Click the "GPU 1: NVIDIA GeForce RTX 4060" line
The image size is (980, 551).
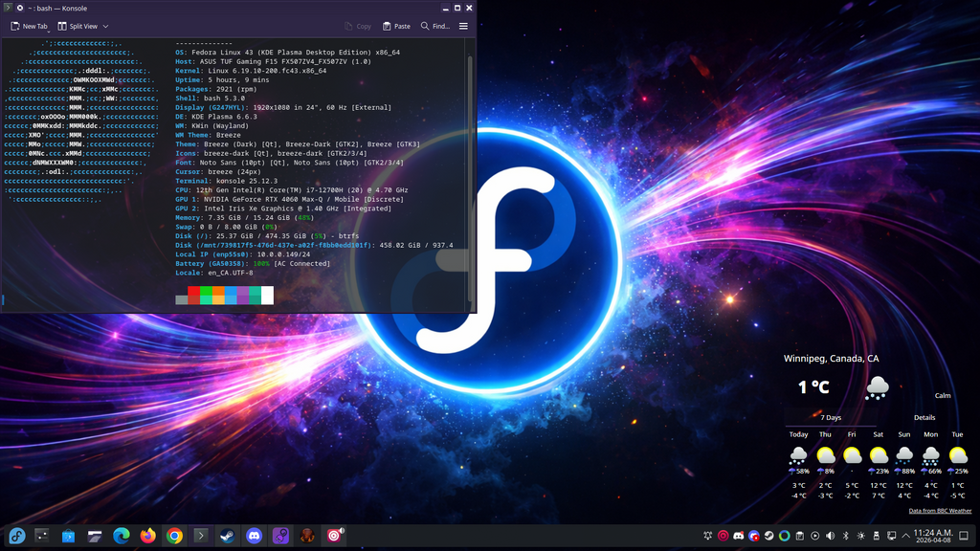pyautogui.click(x=289, y=199)
